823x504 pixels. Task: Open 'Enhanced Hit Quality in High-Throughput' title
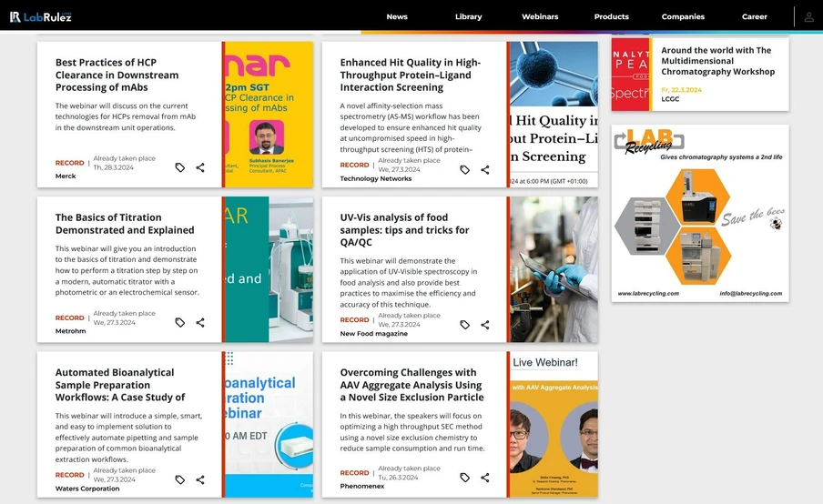pyautogui.click(x=411, y=75)
